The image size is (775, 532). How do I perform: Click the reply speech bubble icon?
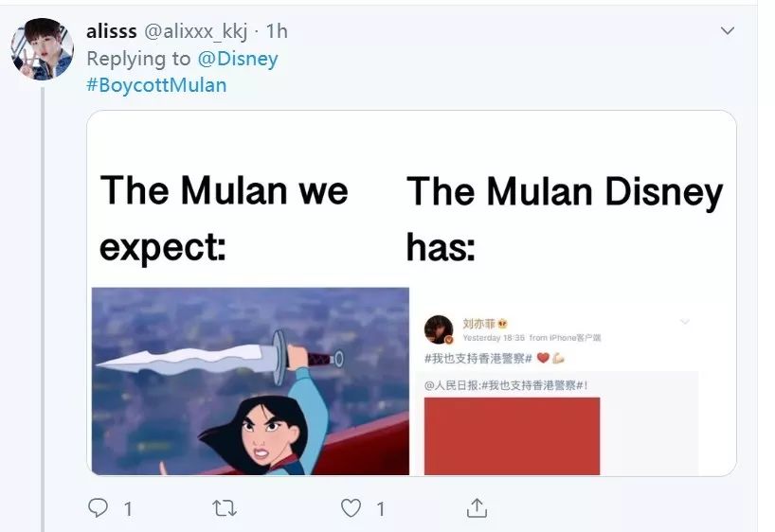click(x=99, y=508)
